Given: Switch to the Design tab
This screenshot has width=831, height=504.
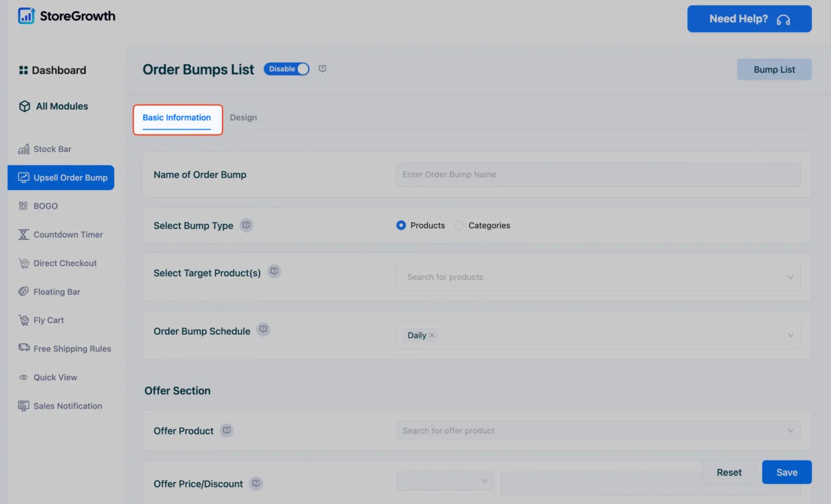Looking at the screenshot, I should 243,117.
